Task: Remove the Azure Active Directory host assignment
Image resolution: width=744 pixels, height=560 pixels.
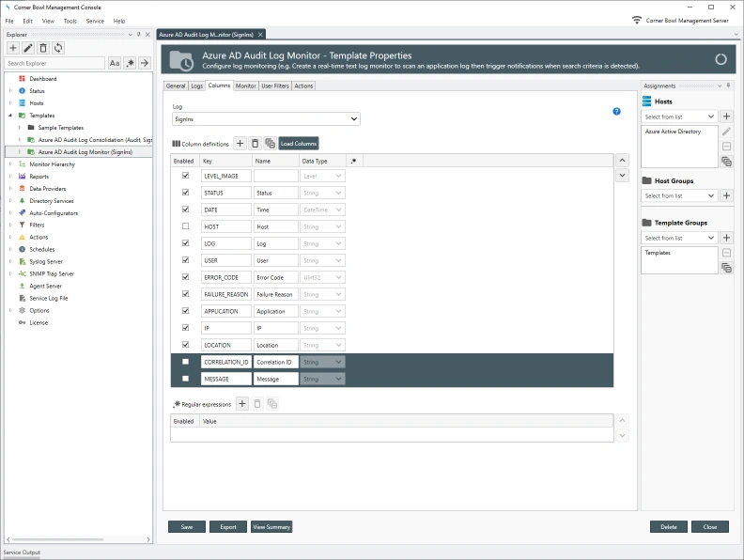Action: (x=726, y=147)
